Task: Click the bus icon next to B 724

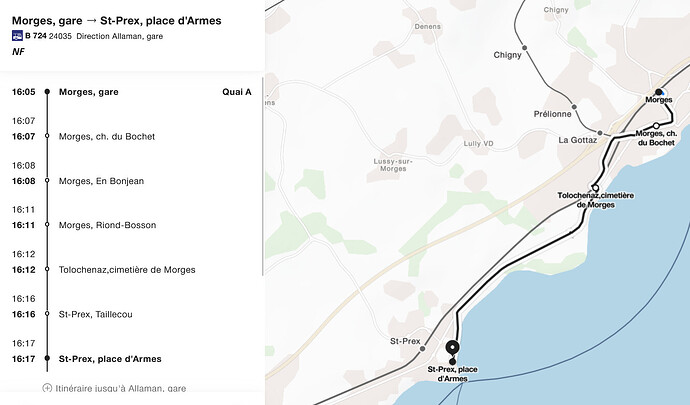Action: point(17,36)
